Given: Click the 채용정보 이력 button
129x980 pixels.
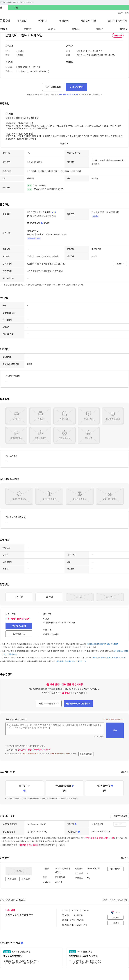Looking at the screenshot, I should pos(115,869).
